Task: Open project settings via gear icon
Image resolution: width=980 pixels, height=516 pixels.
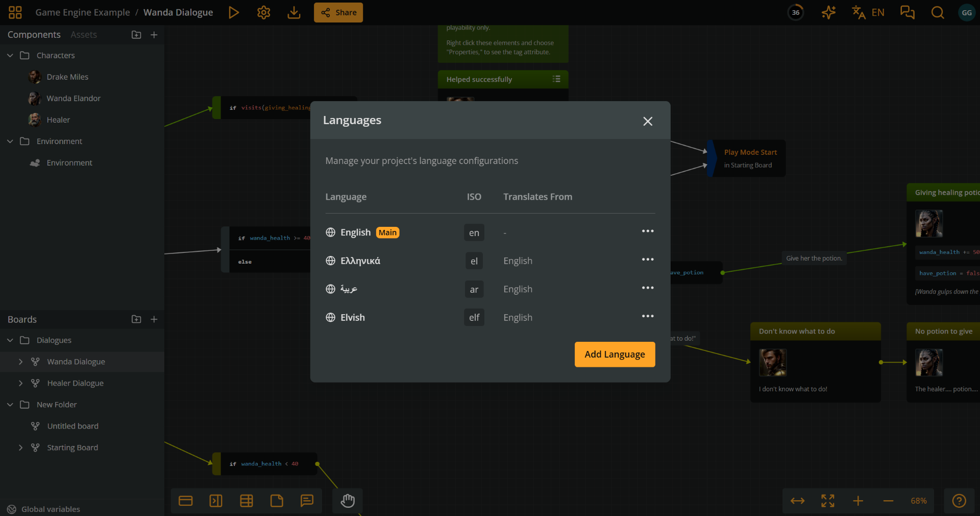Action: pos(263,12)
